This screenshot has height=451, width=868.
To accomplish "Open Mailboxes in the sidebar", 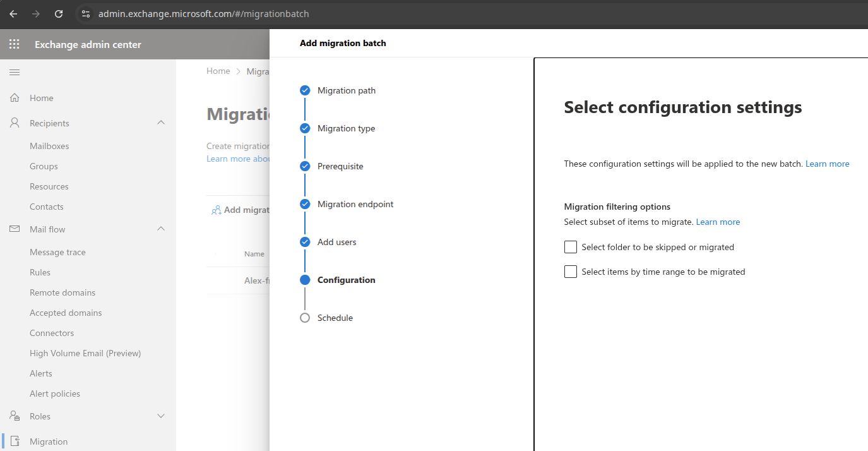I will pyautogui.click(x=49, y=146).
